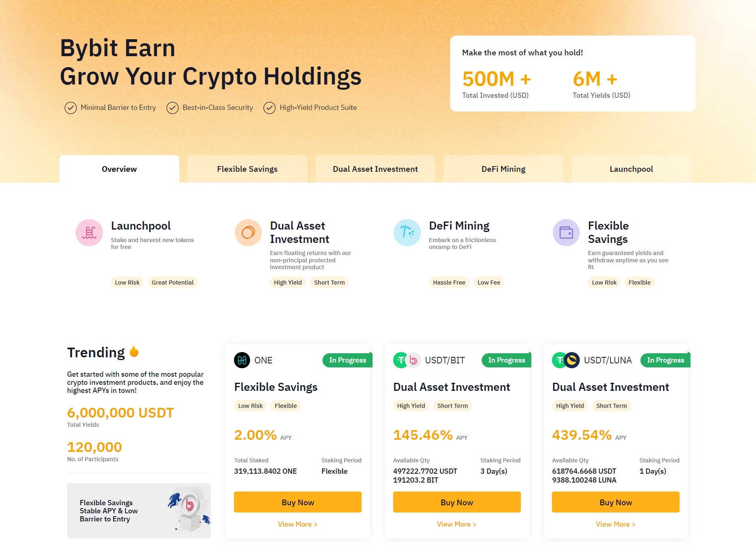
Task: Switch to the Flexible Savings tab
Action: pos(247,169)
